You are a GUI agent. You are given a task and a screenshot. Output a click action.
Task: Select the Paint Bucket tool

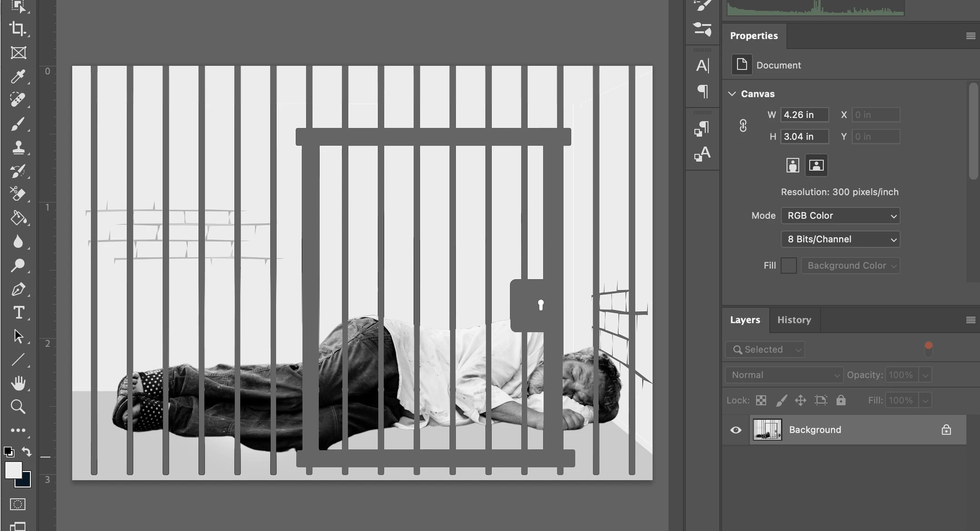(x=18, y=218)
